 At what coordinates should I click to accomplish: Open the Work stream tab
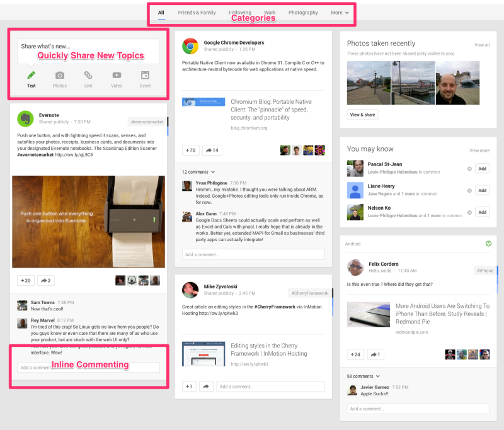click(x=270, y=13)
